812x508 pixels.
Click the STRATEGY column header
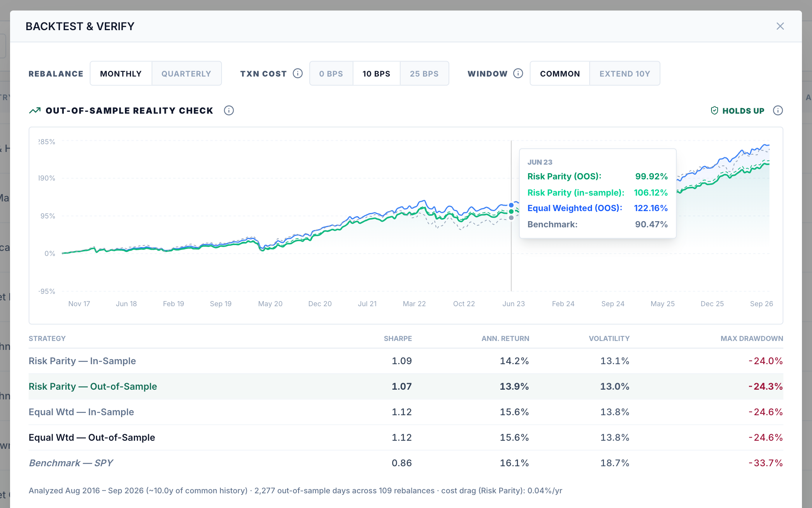[47, 339]
